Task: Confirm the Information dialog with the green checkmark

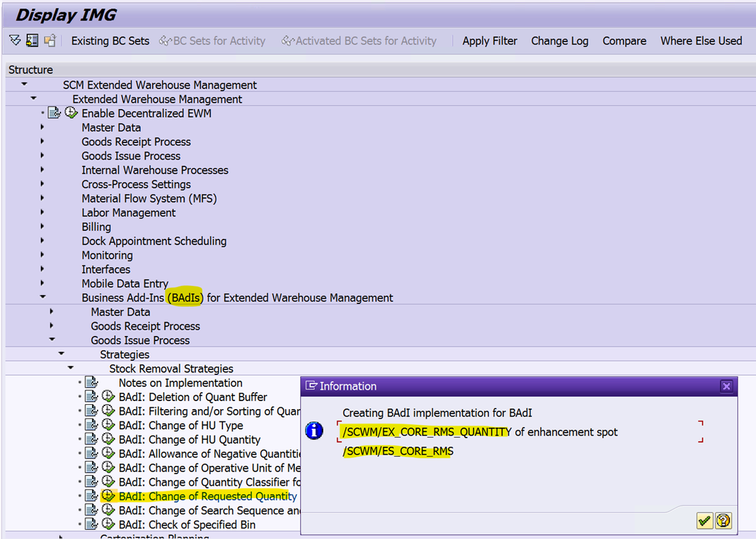Action: tap(704, 520)
